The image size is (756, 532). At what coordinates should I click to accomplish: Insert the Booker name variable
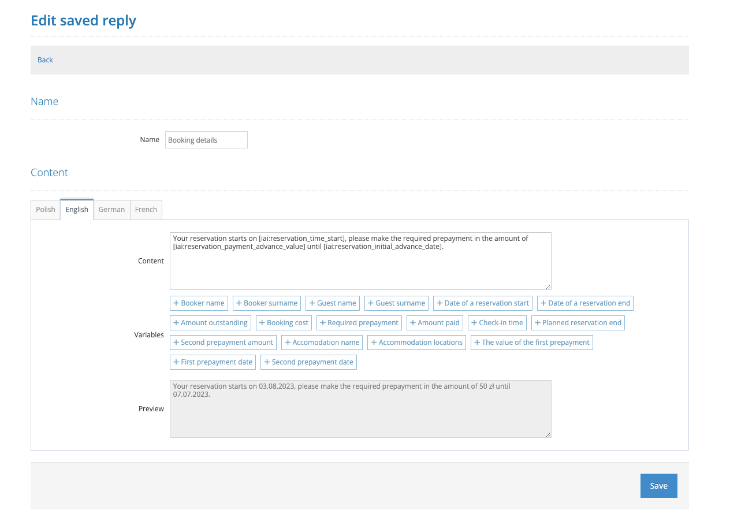pyautogui.click(x=199, y=303)
